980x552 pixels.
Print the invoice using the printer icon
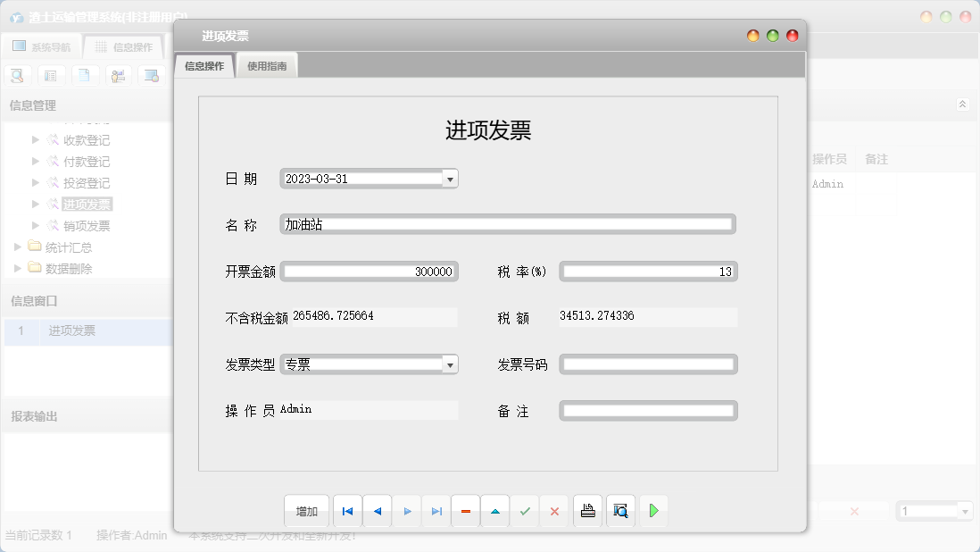click(x=587, y=510)
